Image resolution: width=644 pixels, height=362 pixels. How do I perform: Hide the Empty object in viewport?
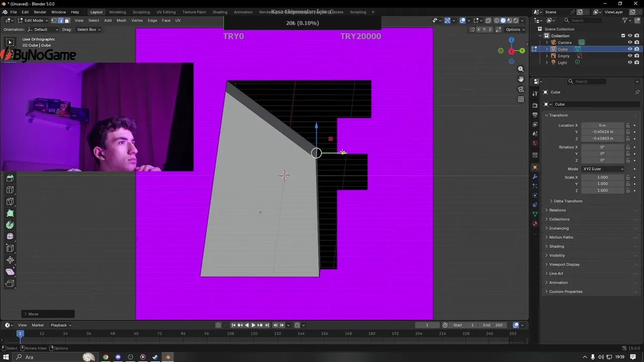click(x=629, y=56)
